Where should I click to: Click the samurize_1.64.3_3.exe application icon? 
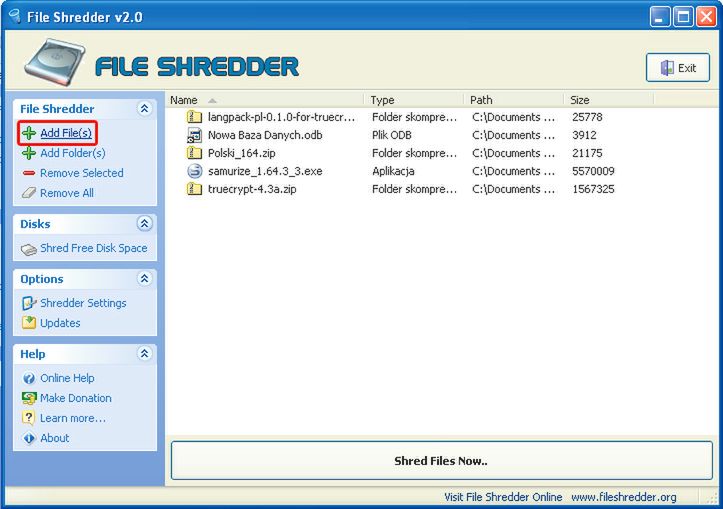(x=195, y=171)
